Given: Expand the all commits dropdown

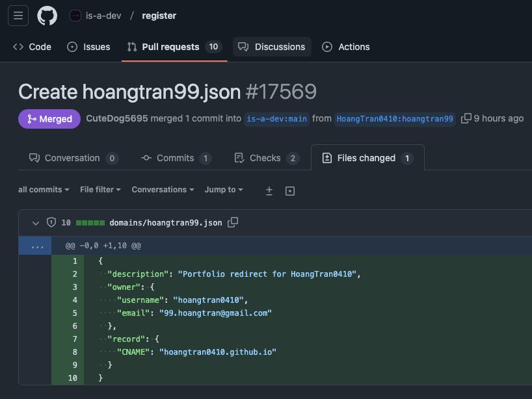Looking at the screenshot, I should pyautogui.click(x=44, y=190).
